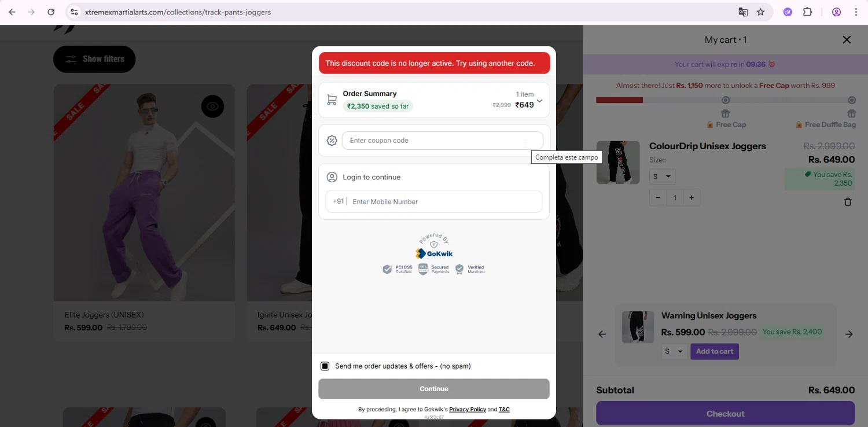Quick view Elite Joggers with eye icon

[212, 106]
